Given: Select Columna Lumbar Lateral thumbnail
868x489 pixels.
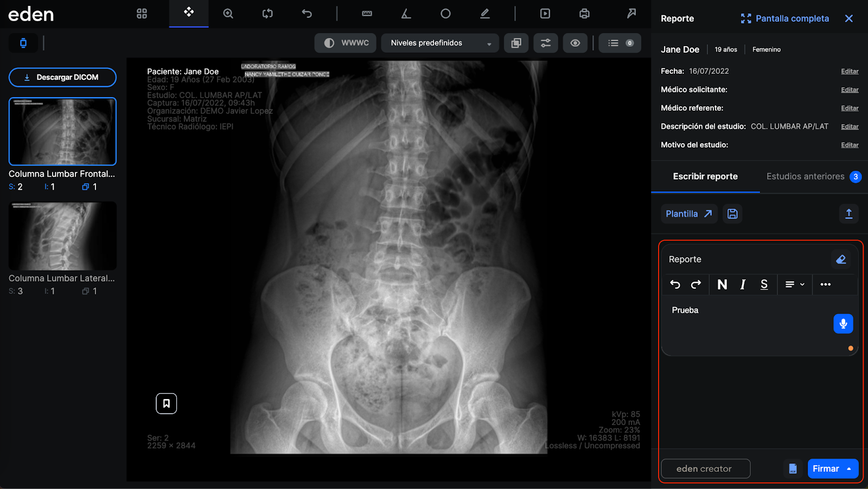Looking at the screenshot, I should [x=62, y=236].
